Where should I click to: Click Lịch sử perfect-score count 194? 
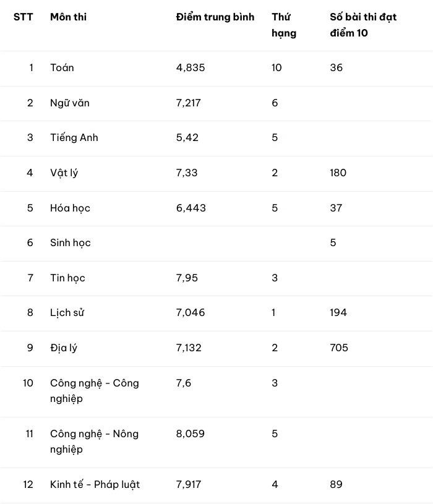point(338,313)
